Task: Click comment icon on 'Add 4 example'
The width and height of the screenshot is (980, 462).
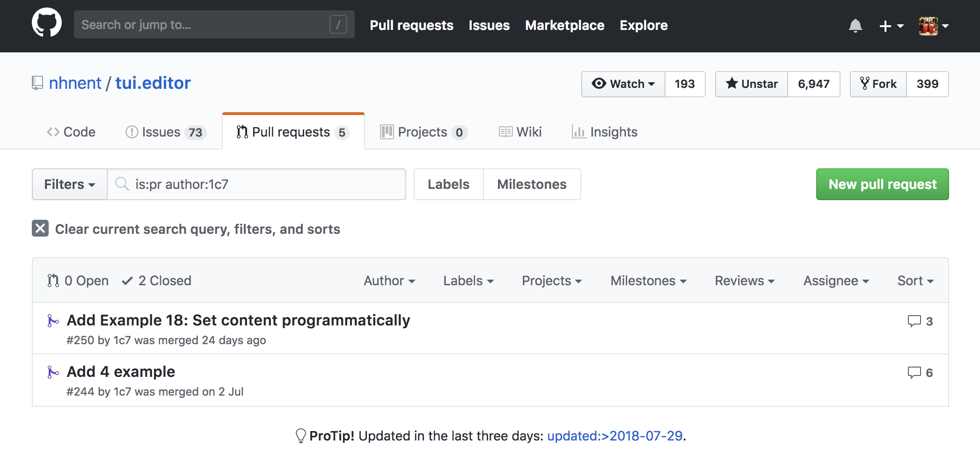Action: [914, 373]
